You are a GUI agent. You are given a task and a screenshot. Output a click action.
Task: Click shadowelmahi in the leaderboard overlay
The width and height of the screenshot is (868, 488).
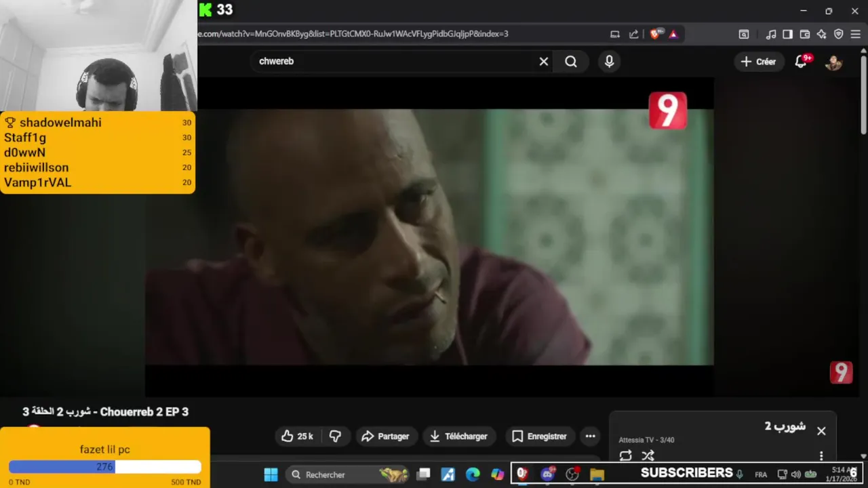(x=60, y=123)
